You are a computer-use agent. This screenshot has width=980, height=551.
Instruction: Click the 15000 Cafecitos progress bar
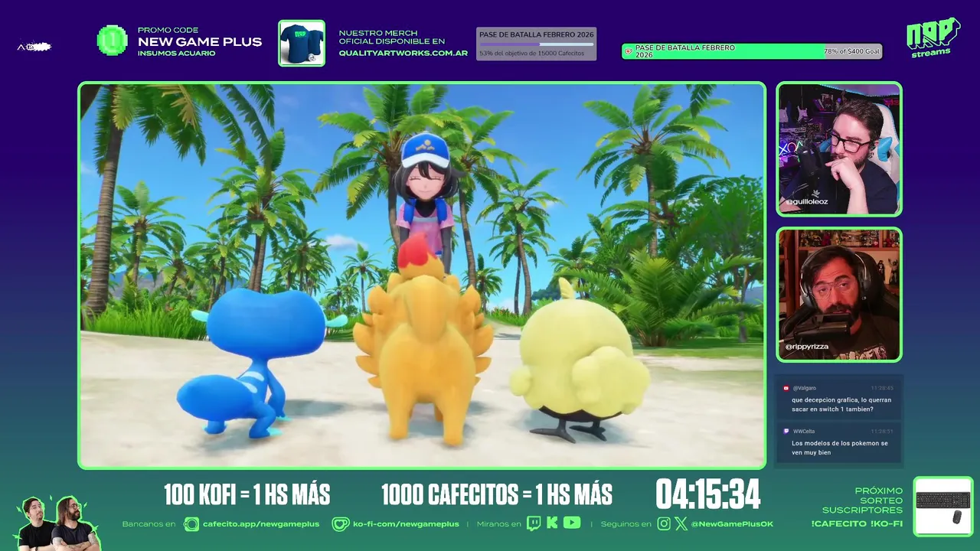tap(536, 44)
